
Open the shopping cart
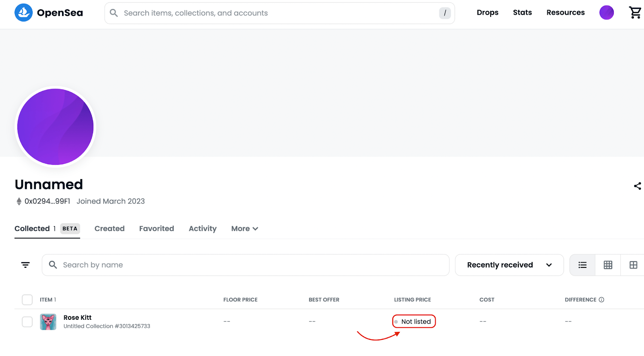coord(635,12)
